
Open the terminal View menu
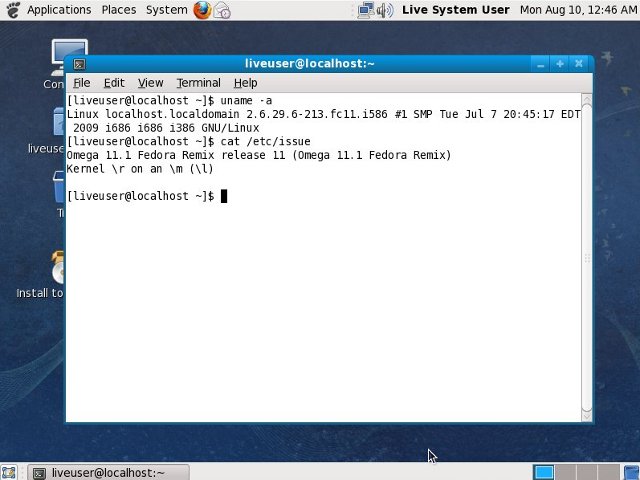[150, 83]
